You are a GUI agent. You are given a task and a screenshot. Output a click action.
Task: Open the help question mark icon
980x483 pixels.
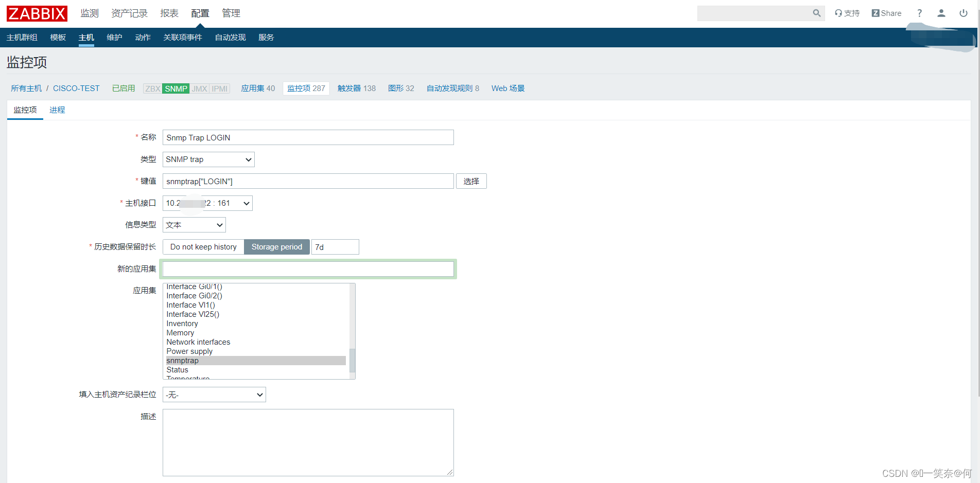pos(919,13)
